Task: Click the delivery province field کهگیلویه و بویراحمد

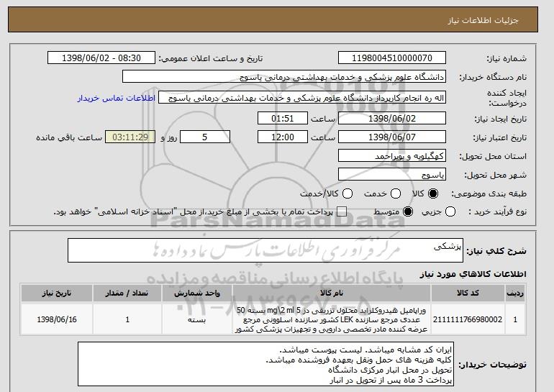Action: [x=392, y=156]
